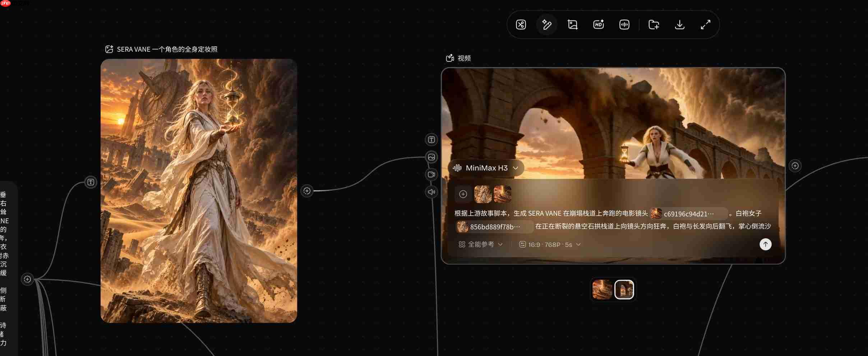
Task: Click the audio speaker port on the video node
Action: pyautogui.click(x=431, y=192)
